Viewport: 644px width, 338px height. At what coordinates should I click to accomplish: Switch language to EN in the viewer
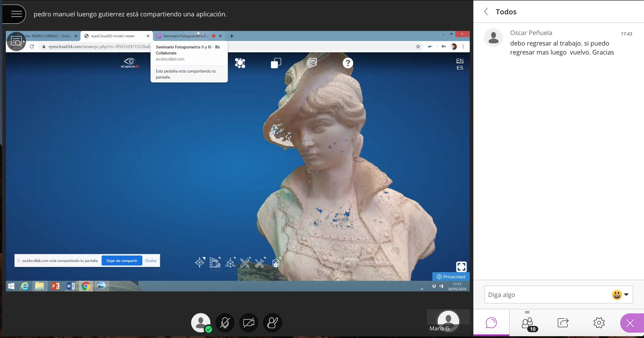459,60
